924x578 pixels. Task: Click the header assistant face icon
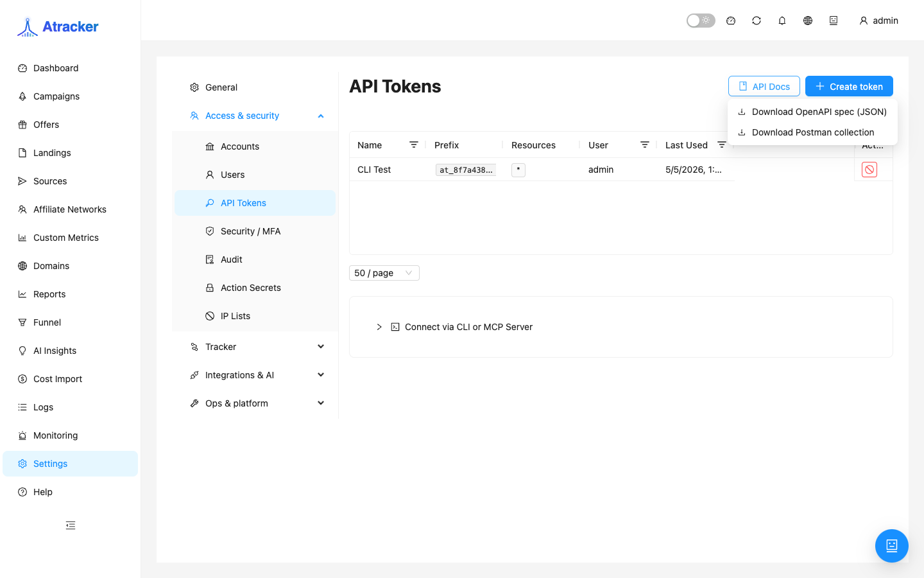pos(834,21)
